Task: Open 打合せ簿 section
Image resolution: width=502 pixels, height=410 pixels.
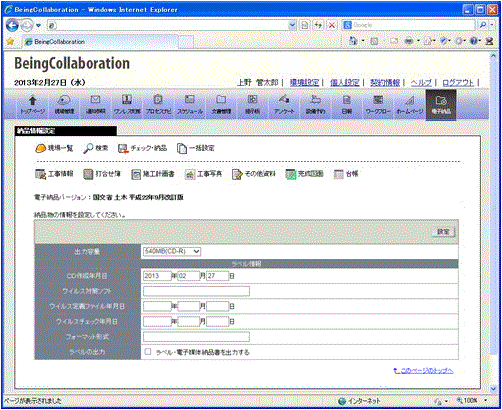Action: [102, 174]
